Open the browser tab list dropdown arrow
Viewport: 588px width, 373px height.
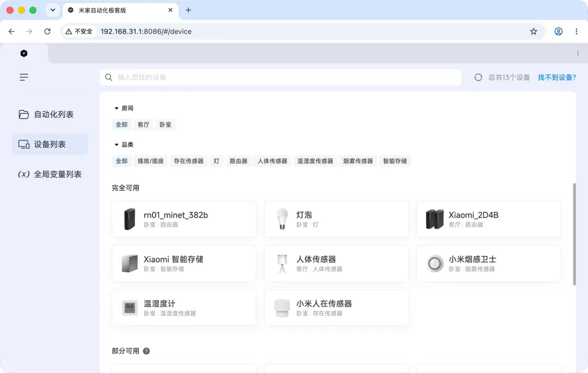point(53,10)
